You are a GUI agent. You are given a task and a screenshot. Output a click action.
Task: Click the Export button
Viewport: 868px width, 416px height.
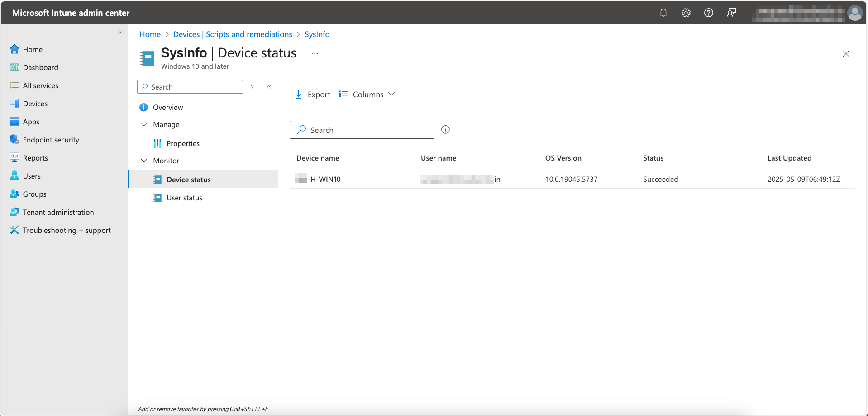[x=312, y=94]
